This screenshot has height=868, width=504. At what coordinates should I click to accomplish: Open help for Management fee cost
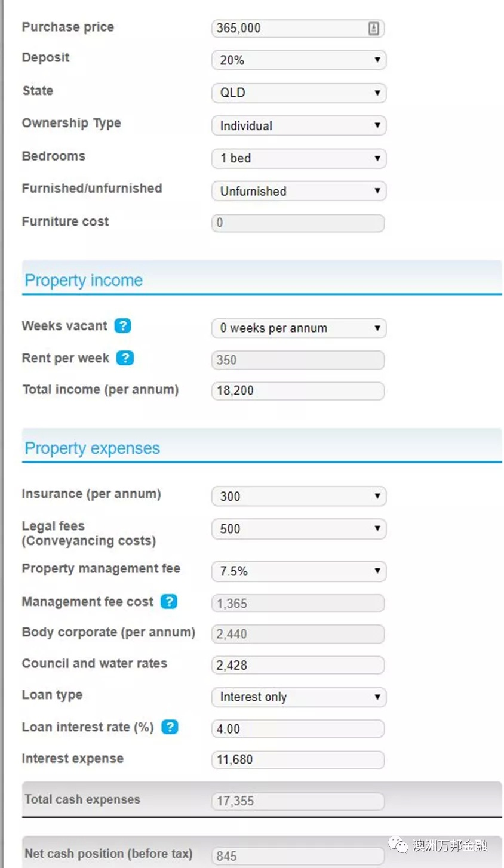coord(170,601)
